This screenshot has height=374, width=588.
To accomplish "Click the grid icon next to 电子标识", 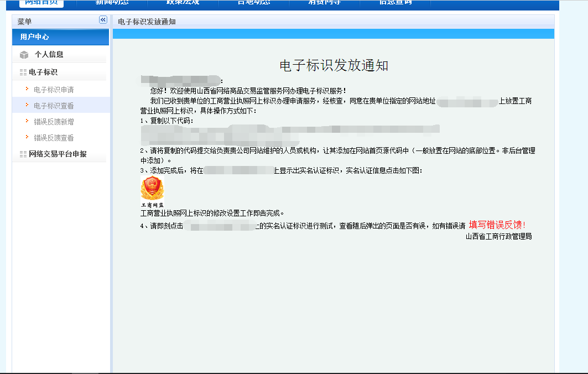I will click(x=23, y=72).
